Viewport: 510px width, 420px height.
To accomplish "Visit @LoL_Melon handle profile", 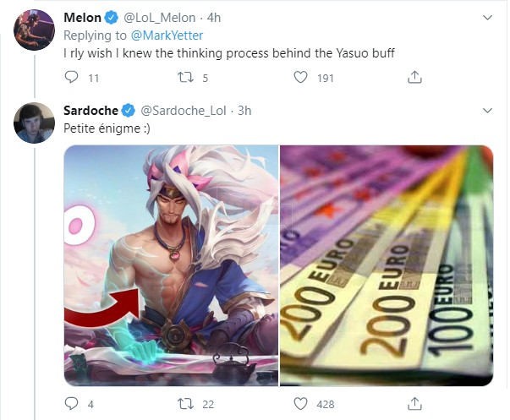I will [159, 18].
